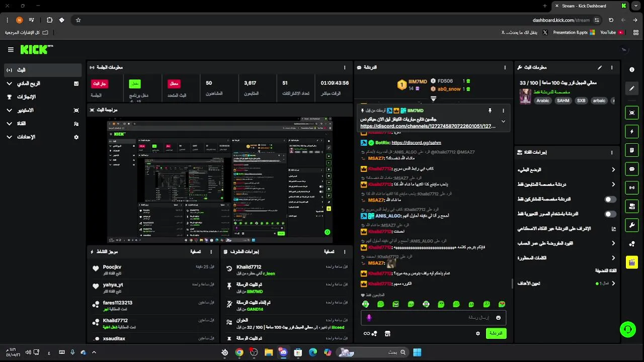Select the stream item in sidebar

pos(42,70)
